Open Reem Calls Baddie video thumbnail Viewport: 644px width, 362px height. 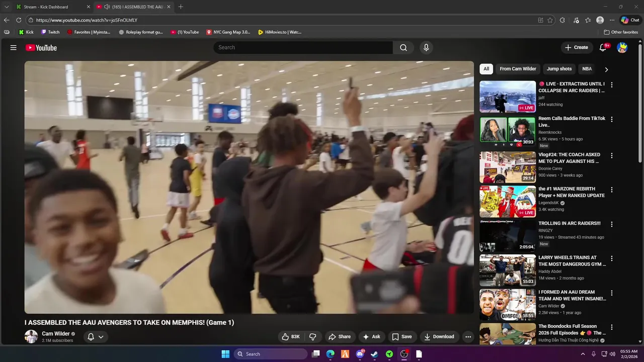click(508, 131)
